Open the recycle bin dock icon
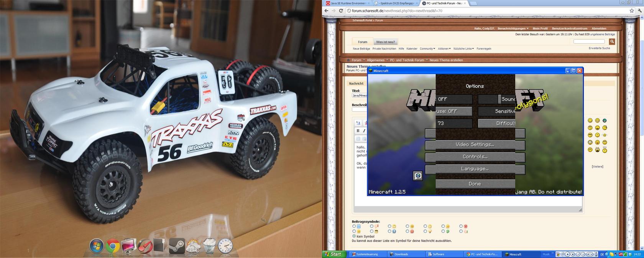Viewport: 644px width, 258px height. pos(209,246)
